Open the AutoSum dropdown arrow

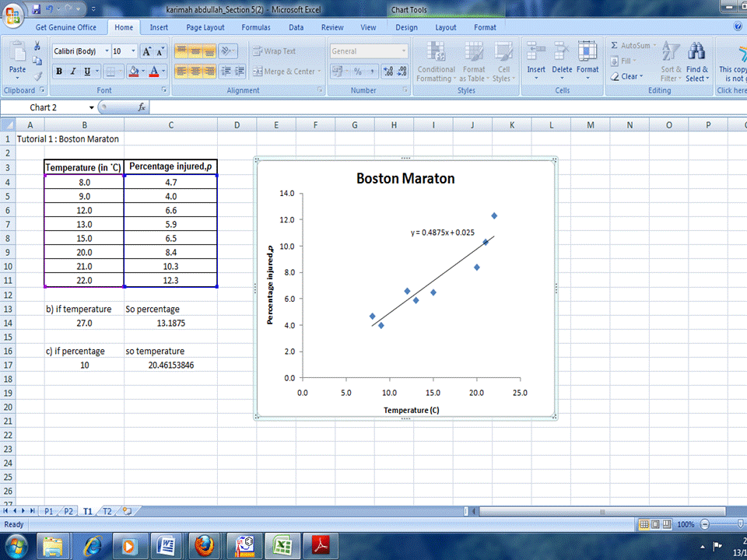[x=654, y=45]
